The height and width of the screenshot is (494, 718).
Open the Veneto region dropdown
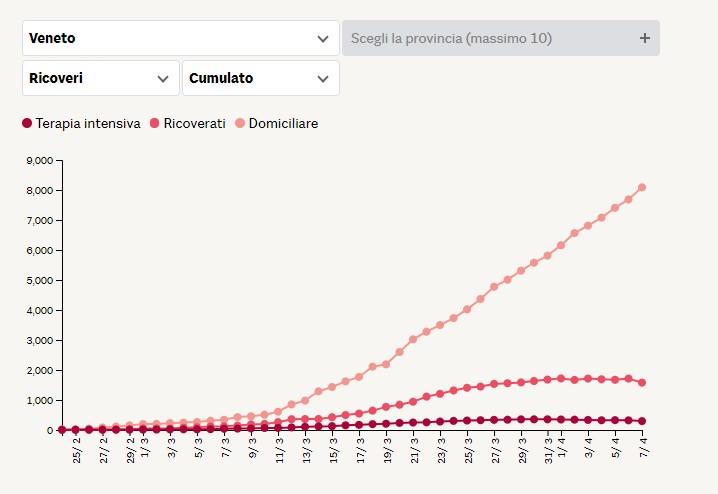(180, 38)
